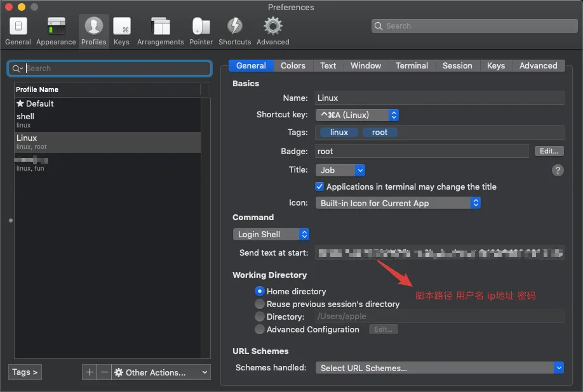
Task: Click the plus button to add a profile
Action: coord(90,372)
